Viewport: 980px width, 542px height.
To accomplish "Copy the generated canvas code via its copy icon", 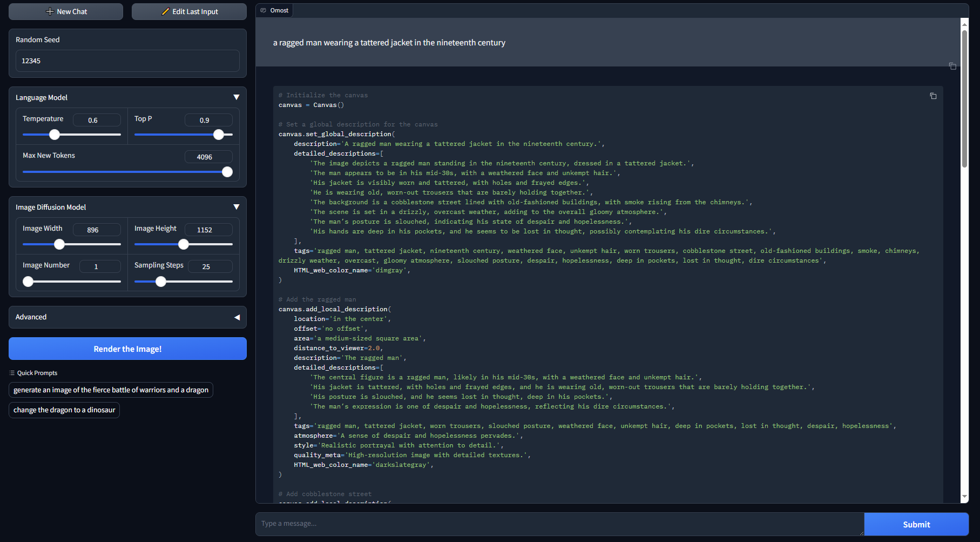I will pos(934,96).
